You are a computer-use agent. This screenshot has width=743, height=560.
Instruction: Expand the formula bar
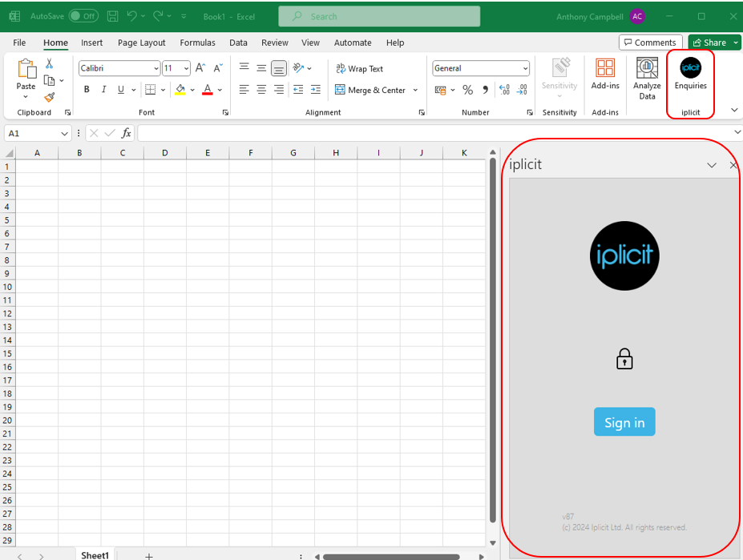737,132
